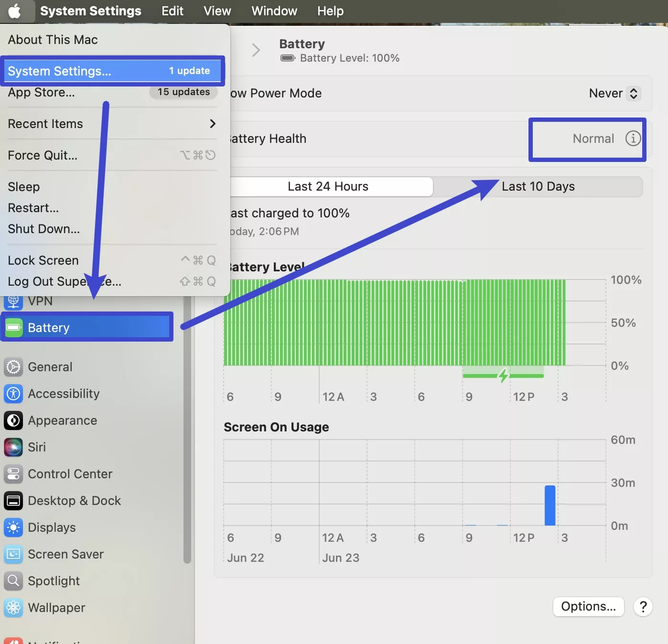The width and height of the screenshot is (668, 644).
Task: Click the Wallpaper flower icon
Action: (x=13, y=608)
